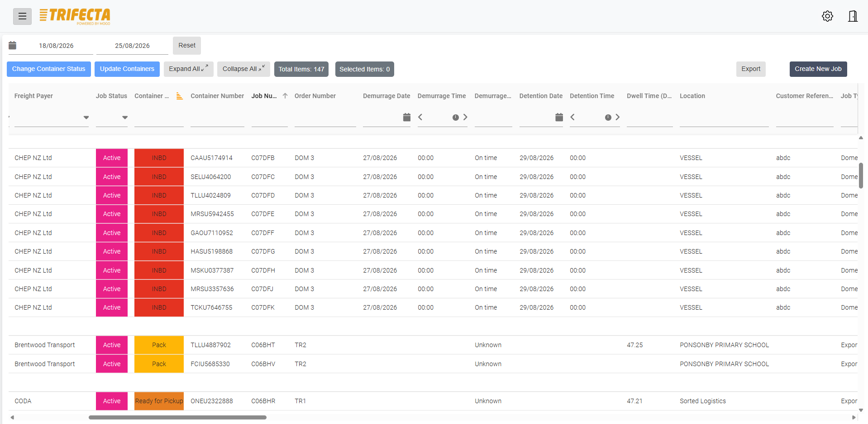868x424 pixels.
Task: Click red INBD status for CAAU5174914
Action: (159, 158)
